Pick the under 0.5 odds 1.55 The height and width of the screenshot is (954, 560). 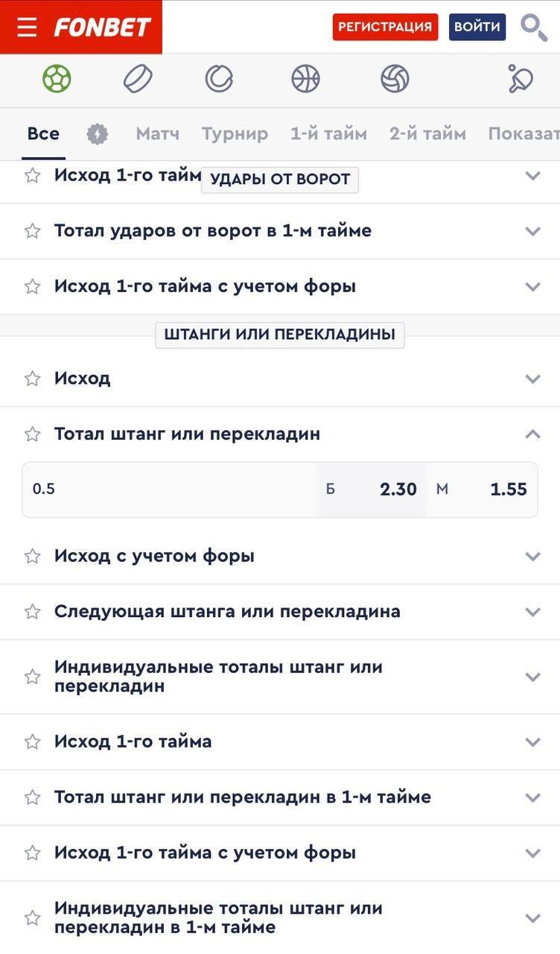[x=482, y=490]
